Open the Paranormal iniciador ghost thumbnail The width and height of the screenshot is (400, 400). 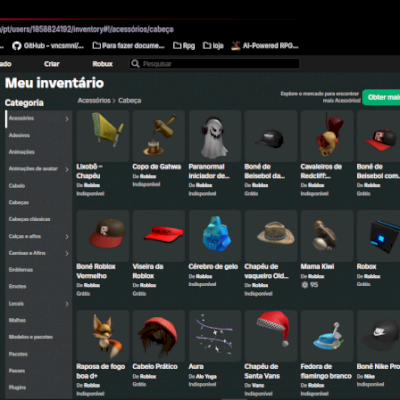pyautogui.click(x=215, y=136)
